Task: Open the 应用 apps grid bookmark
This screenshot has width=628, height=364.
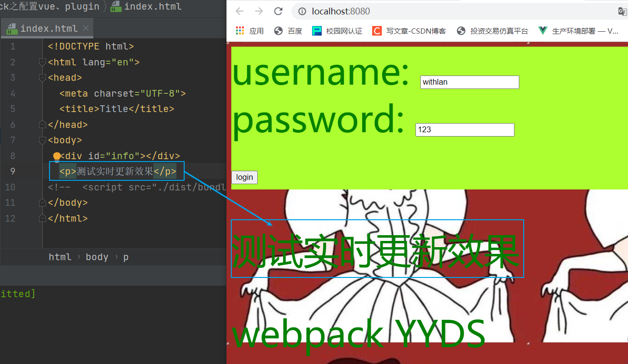Action: (250, 31)
